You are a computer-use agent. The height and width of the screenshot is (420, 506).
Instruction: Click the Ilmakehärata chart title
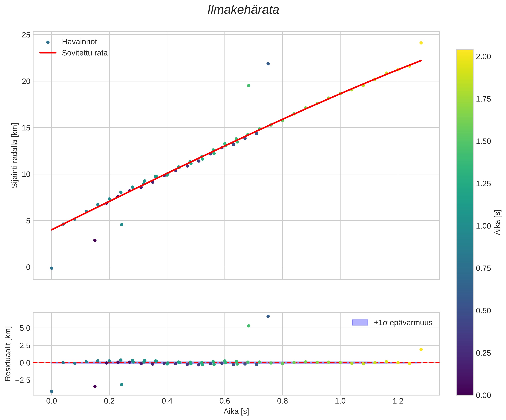243,10
